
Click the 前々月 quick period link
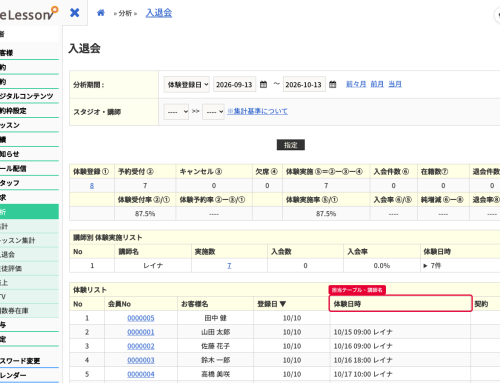[356, 84]
